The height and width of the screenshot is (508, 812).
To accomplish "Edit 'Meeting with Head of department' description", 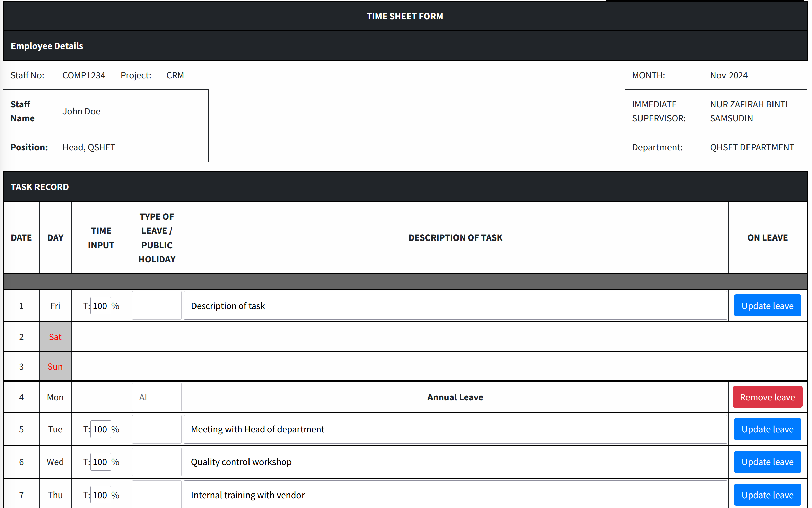I will click(455, 429).
